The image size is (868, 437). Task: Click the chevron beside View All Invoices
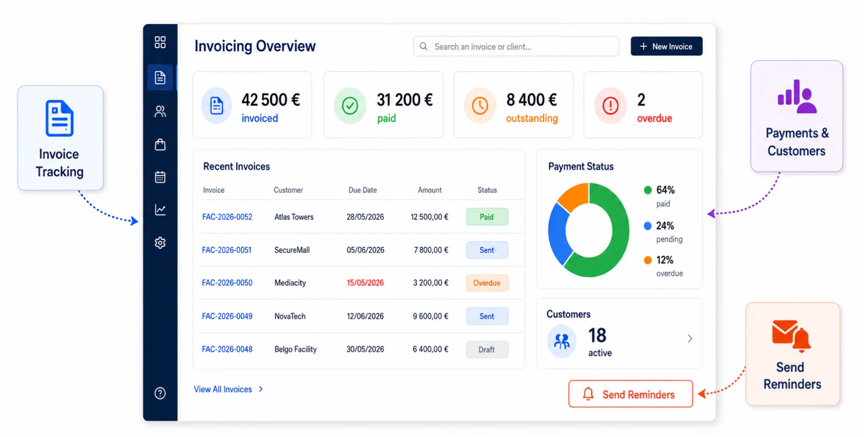pyautogui.click(x=261, y=389)
